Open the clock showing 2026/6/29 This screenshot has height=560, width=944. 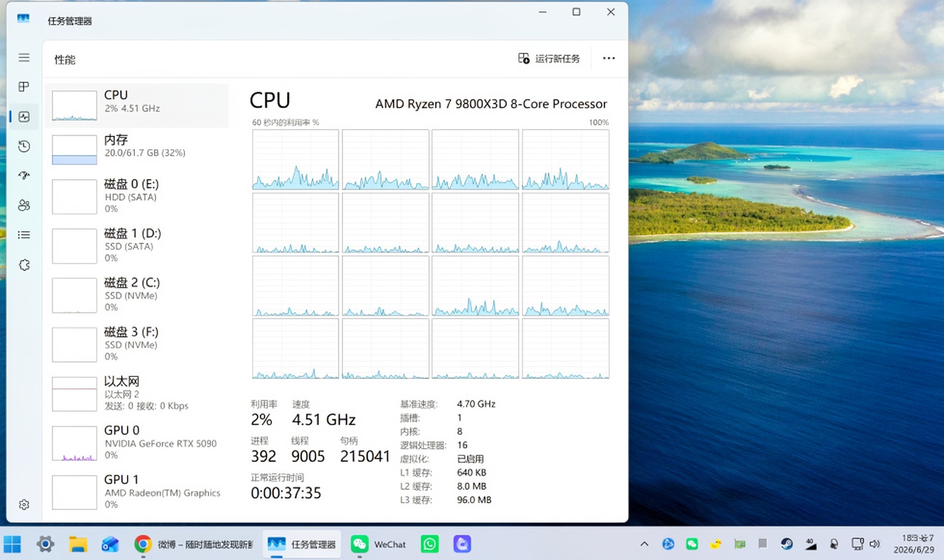coord(914,544)
